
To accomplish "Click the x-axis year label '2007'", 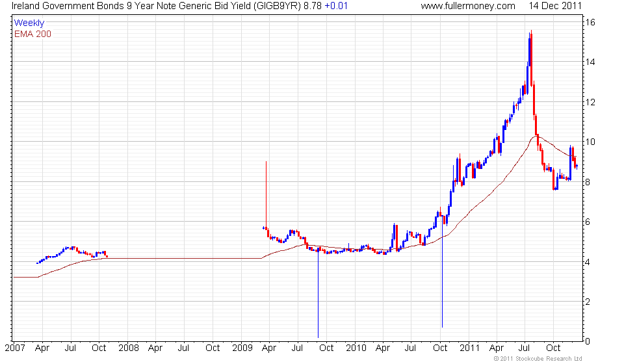I will [15, 348].
